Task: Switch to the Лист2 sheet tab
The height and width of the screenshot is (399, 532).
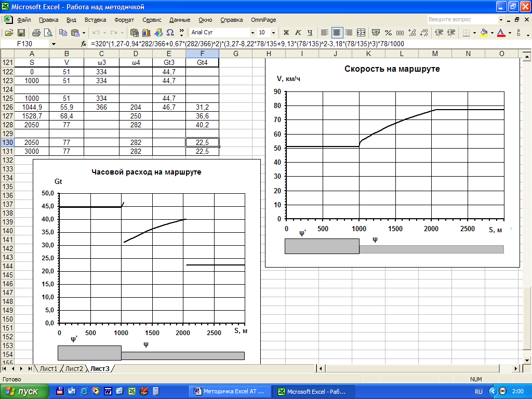Action: pyautogui.click(x=74, y=368)
